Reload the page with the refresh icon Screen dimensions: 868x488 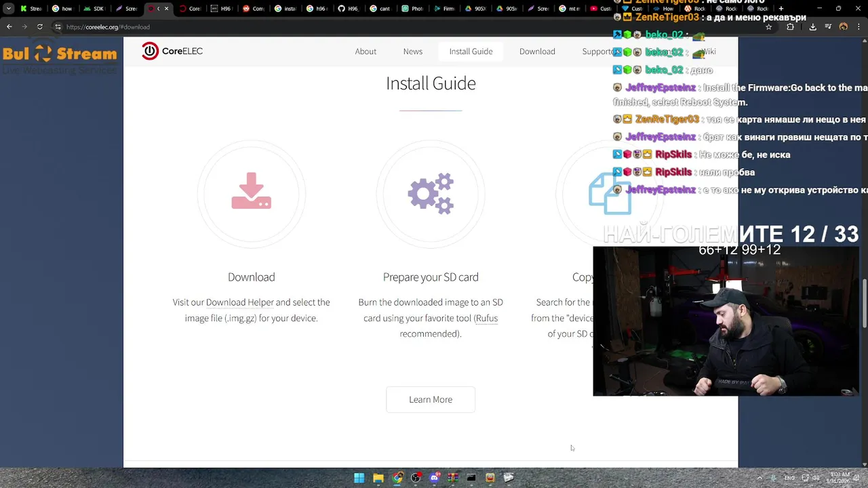[40, 27]
